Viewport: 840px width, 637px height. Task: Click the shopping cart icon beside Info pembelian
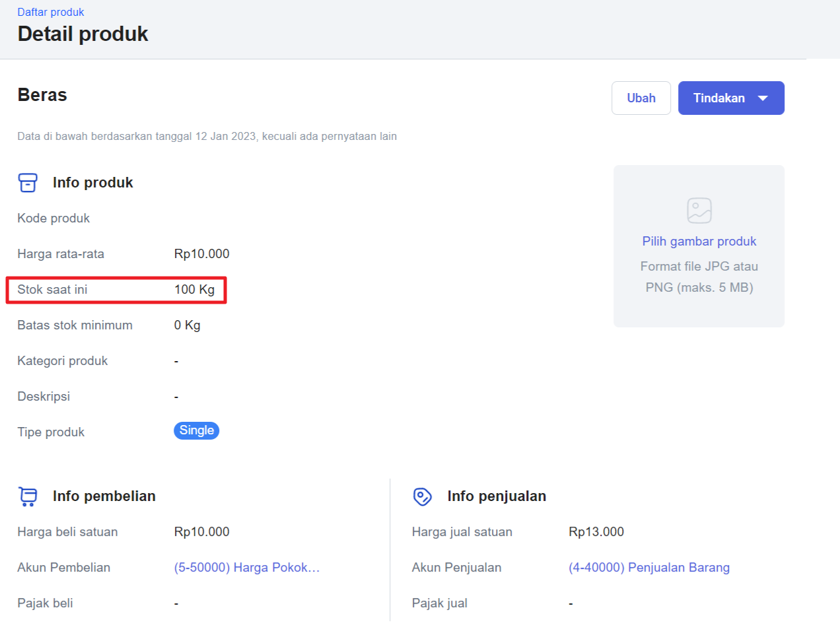(28, 496)
